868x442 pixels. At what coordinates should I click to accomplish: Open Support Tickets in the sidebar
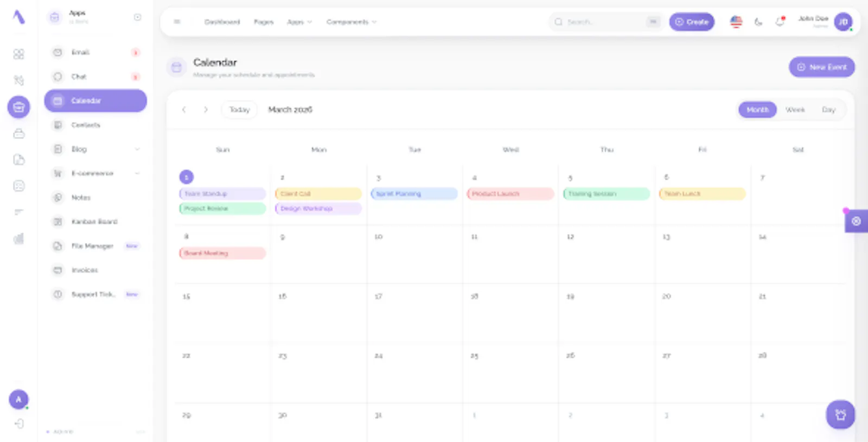click(x=95, y=294)
